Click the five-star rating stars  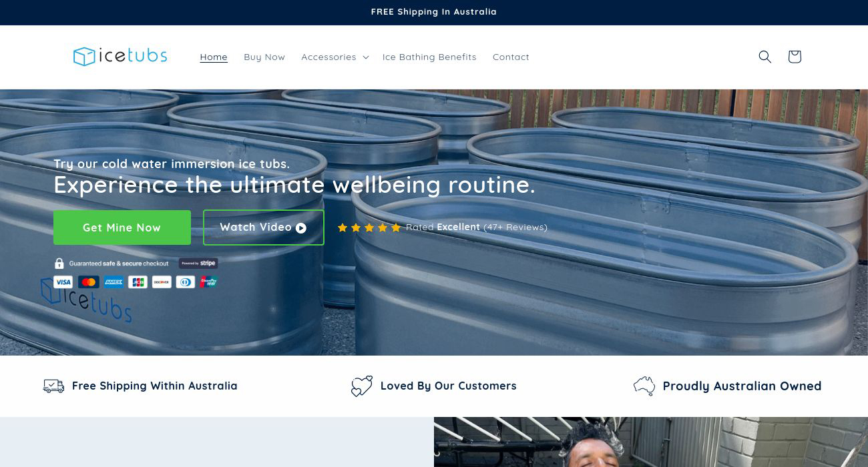tap(369, 227)
